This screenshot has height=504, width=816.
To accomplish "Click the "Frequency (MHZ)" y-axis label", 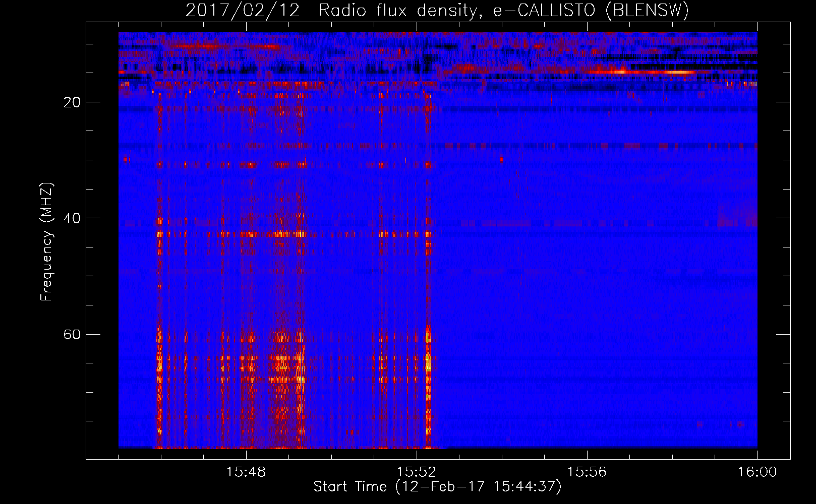I will tap(46, 242).
